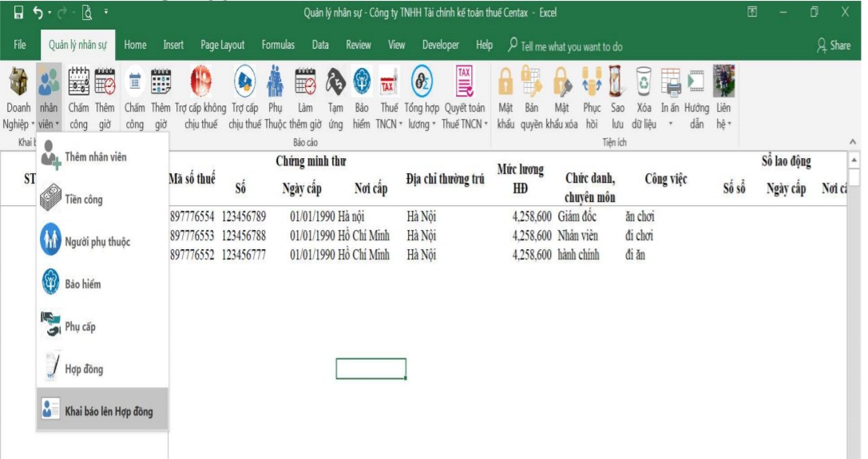Open the Thuế TNCN dropdown
The width and height of the screenshot is (868, 459).
(389, 125)
